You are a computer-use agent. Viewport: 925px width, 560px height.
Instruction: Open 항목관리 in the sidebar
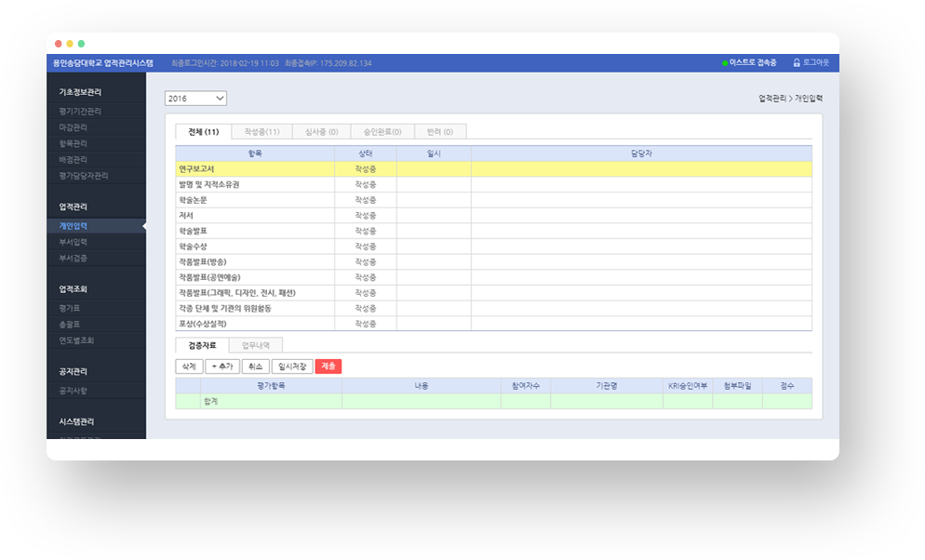point(74,143)
